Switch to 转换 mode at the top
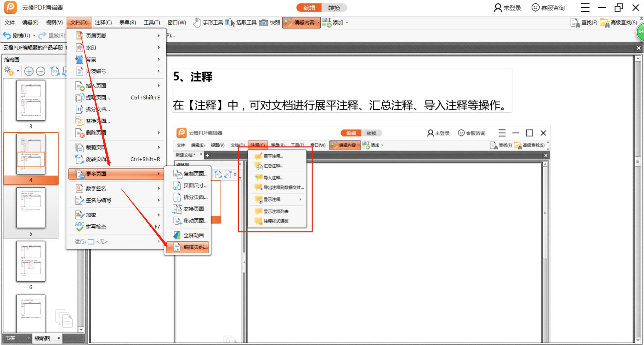 [335, 7]
